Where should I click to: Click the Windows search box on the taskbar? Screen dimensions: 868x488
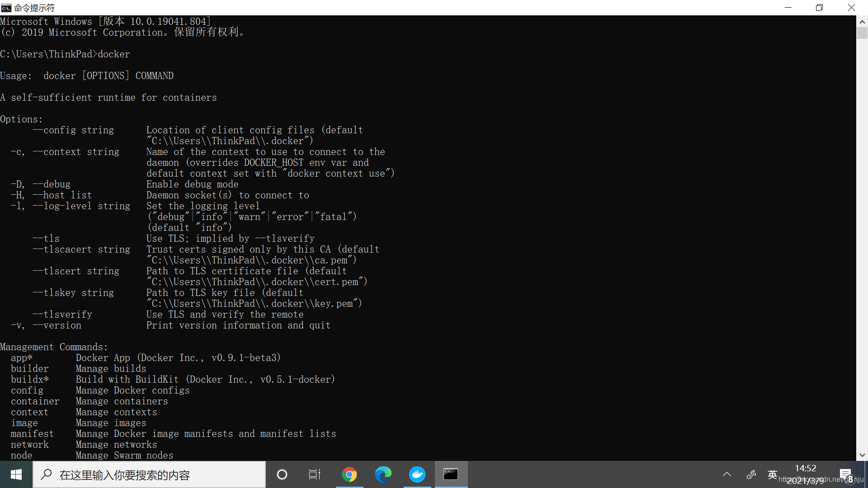point(149,474)
